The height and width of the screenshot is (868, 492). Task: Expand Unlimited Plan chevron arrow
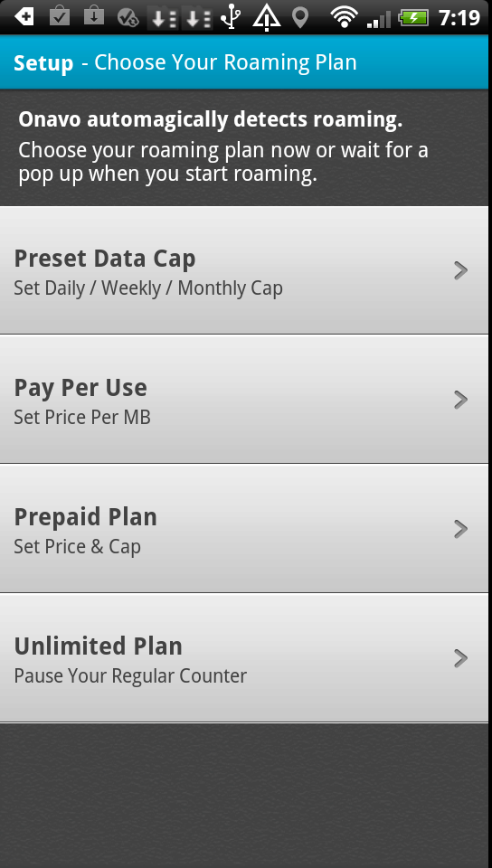click(461, 658)
